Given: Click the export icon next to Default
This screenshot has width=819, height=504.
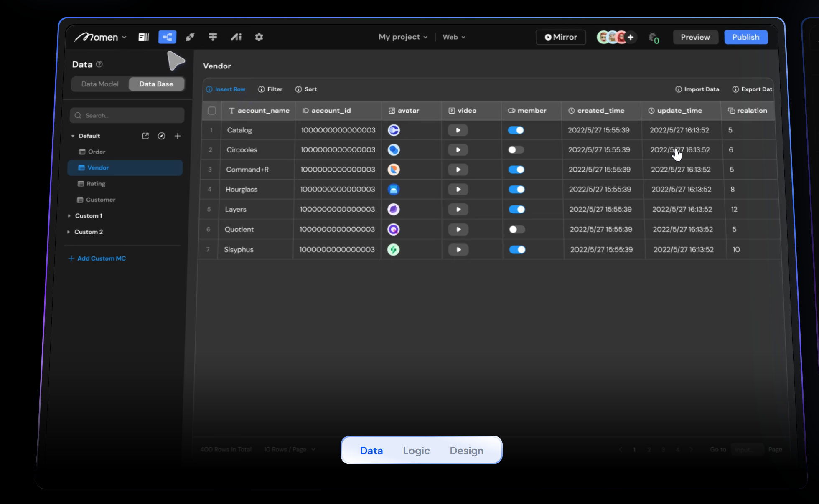Looking at the screenshot, I should coord(145,136).
